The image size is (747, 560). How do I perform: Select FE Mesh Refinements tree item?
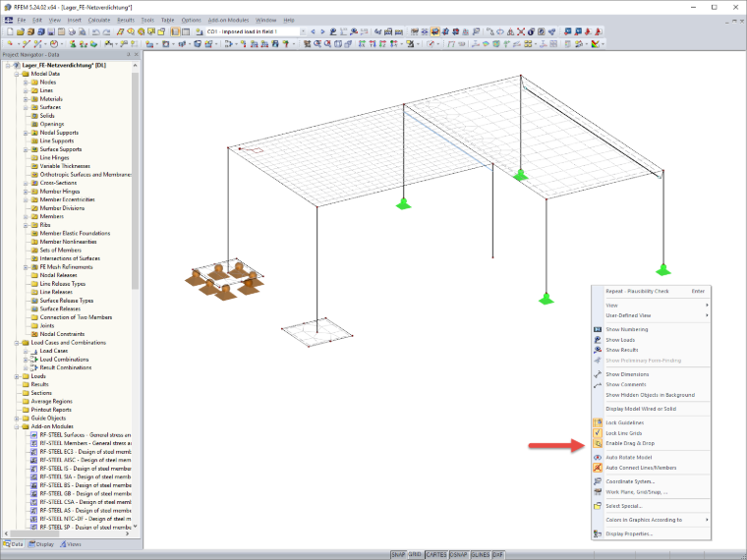(x=66, y=266)
